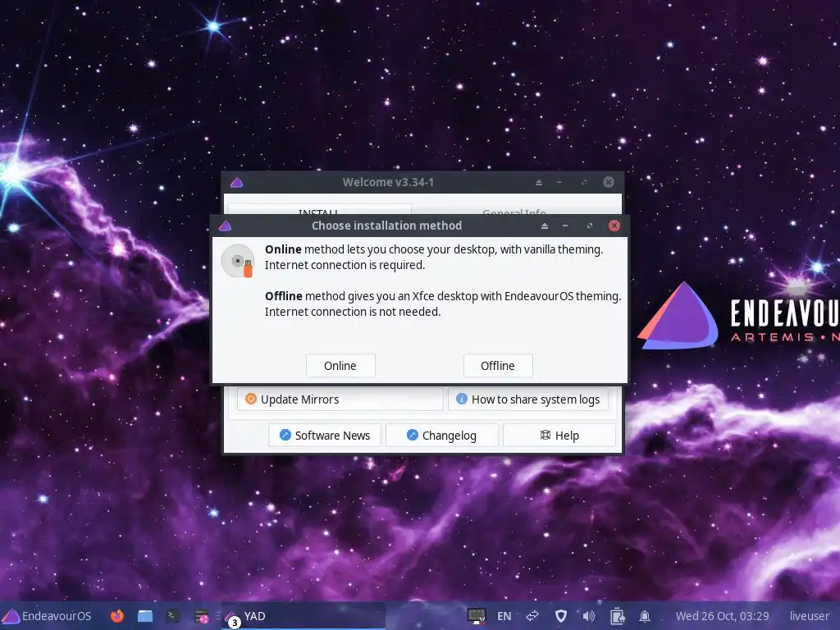The height and width of the screenshot is (630, 840).
Task: Close the Welcome v3.34-1 window
Action: (x=609, y=182)
